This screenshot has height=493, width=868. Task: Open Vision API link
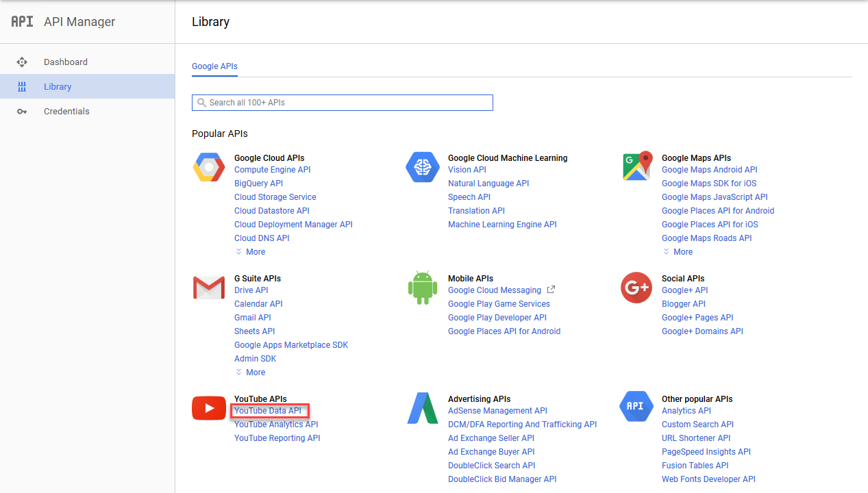(x=467, y=170)
